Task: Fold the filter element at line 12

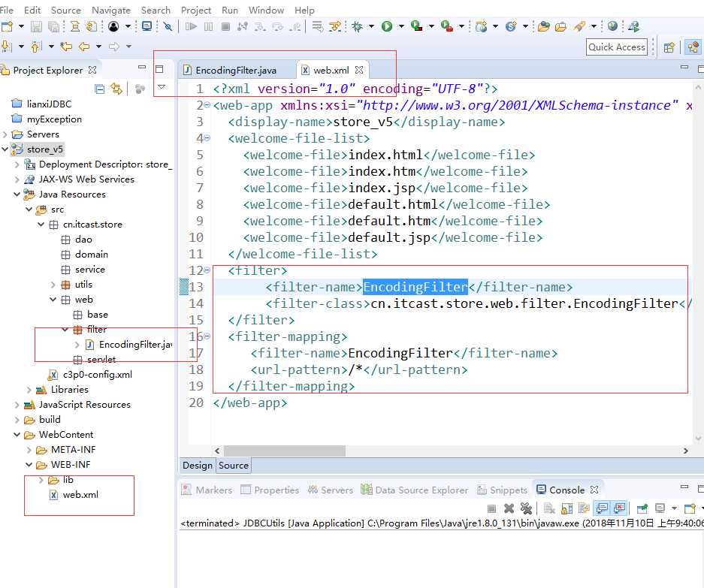Action: [207, 270]
